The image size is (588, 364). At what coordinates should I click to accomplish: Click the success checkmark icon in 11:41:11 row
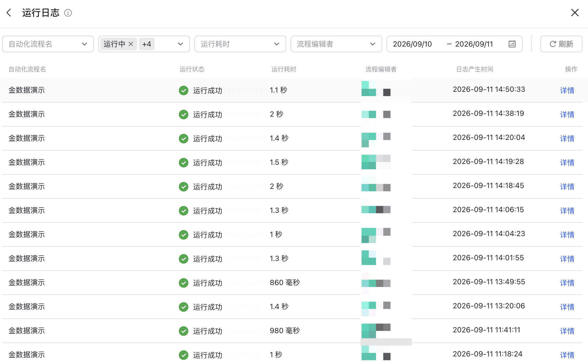[184, 331]
